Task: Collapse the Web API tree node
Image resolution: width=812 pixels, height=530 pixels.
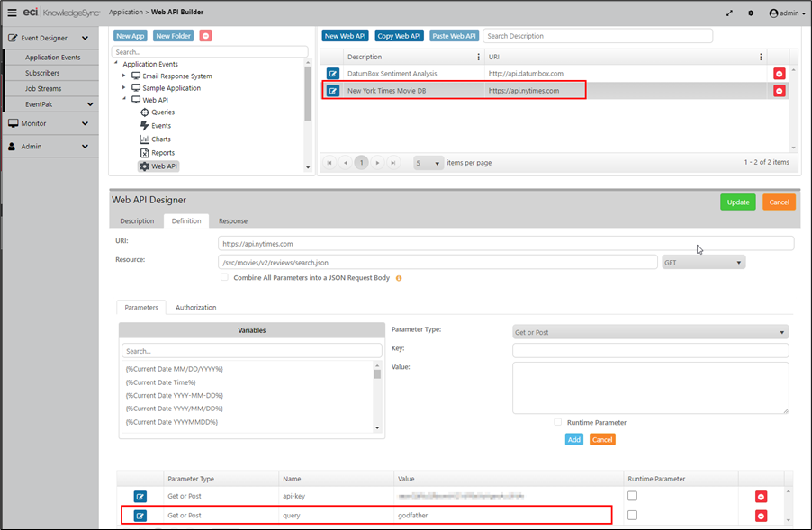Action: pos(123,99)
